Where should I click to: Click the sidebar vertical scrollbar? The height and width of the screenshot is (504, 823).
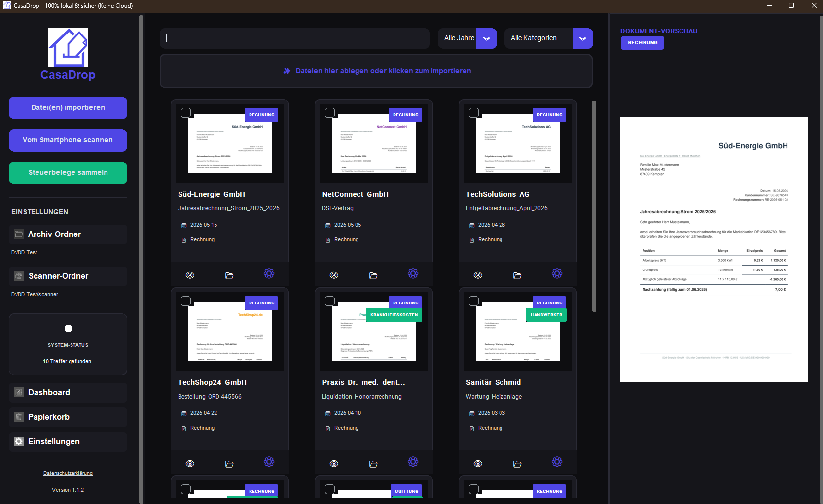point(141,259)
